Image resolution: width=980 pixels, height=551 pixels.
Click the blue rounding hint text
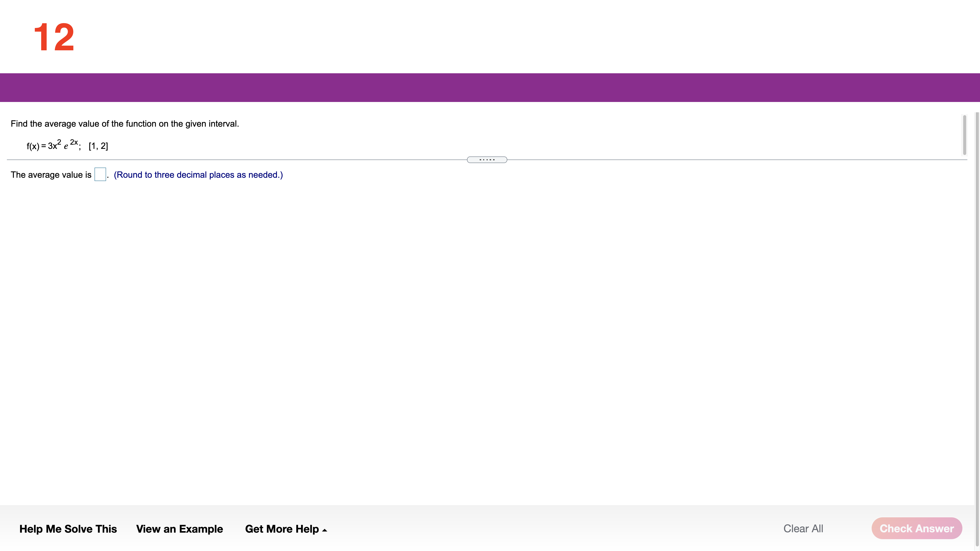tap(198, 174)
